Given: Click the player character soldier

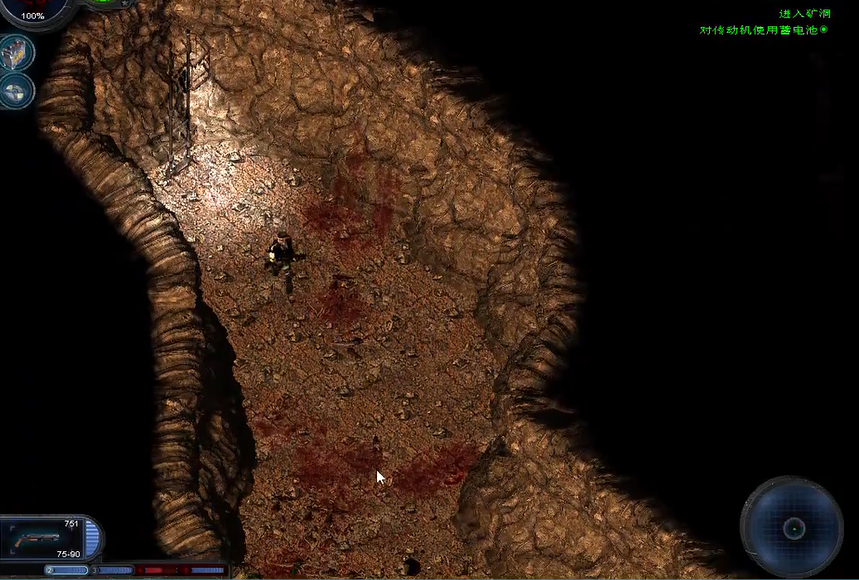Looking at the screenshot, I should point(282,258).
